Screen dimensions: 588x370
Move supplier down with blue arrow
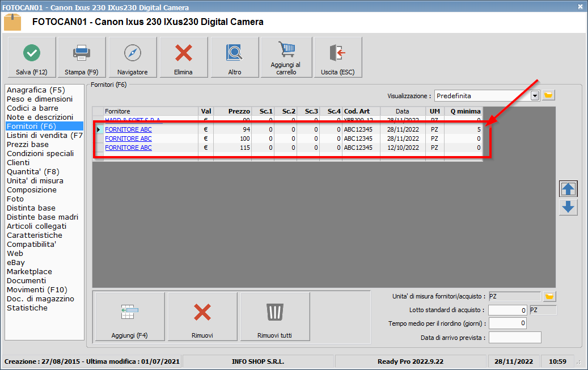568,207
